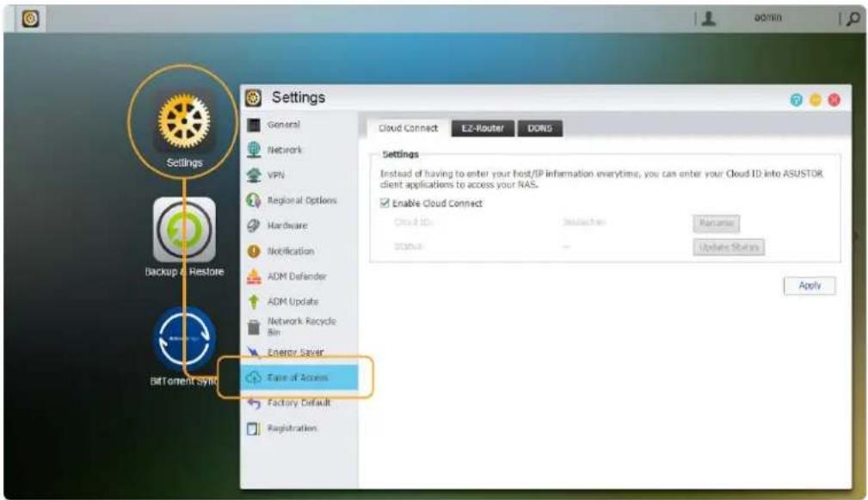The width and height of the screenshot is (868, 500).
Task: Select the Registration sidebar icon
Action: tap(254, 429)
